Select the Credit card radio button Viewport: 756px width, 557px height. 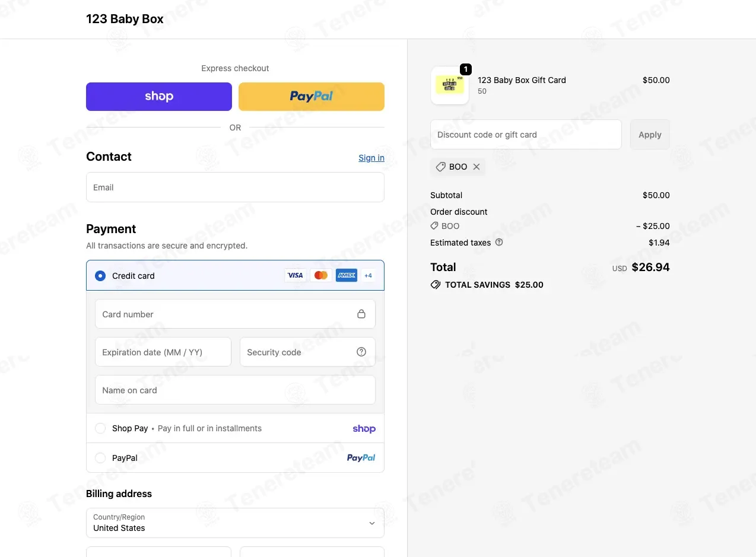100,276
